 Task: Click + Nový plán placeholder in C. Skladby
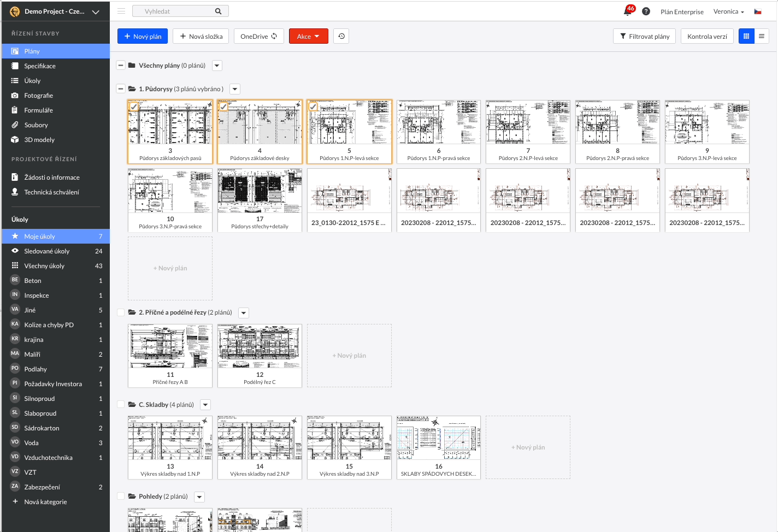(x=528, y=447)
